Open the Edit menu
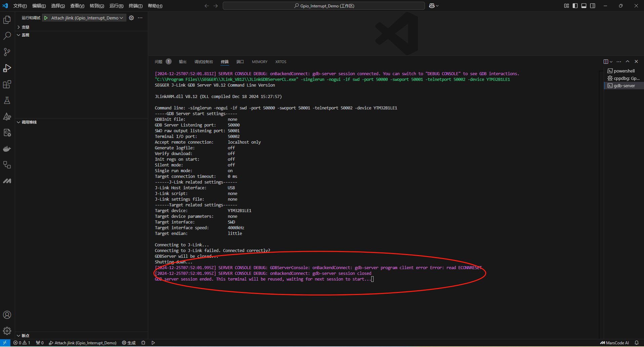This screenshot has height=347, width=644. click(39, 6)
